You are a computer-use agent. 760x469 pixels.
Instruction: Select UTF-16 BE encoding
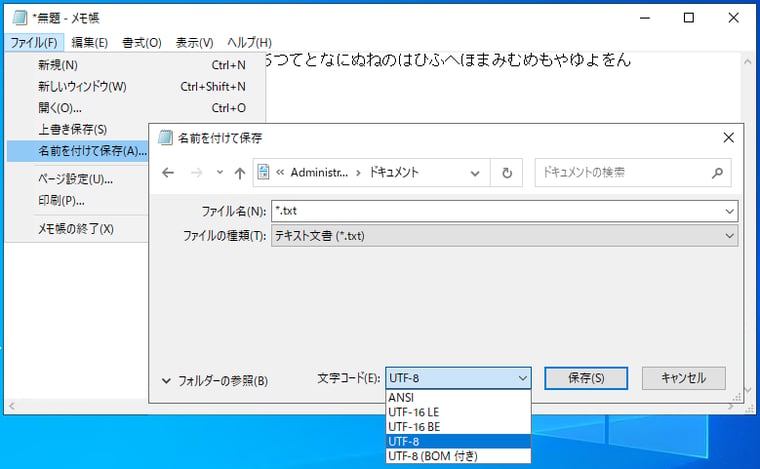pyautogui.click(x=458, y=427)
